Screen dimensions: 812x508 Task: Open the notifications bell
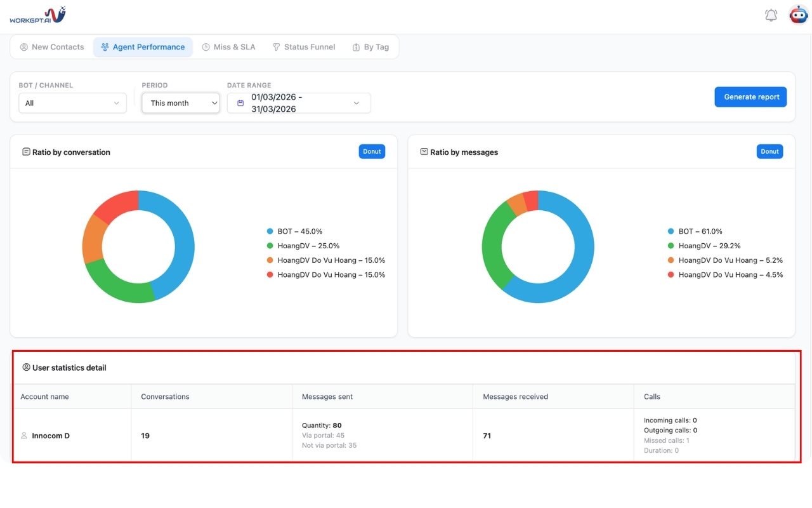(771, 15)
